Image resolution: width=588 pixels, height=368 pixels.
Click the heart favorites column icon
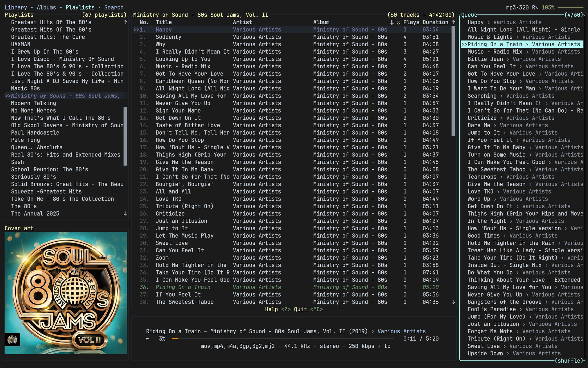coord(398,22)
